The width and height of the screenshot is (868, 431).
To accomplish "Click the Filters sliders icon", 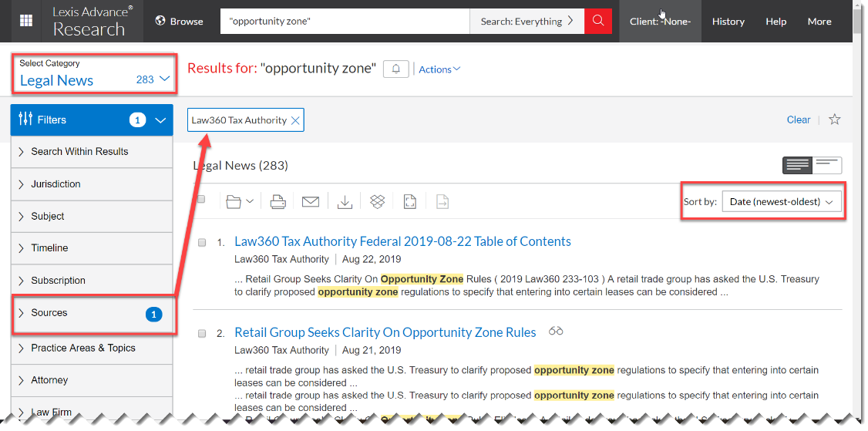I will pyautogui.click(x=25, y=119).
